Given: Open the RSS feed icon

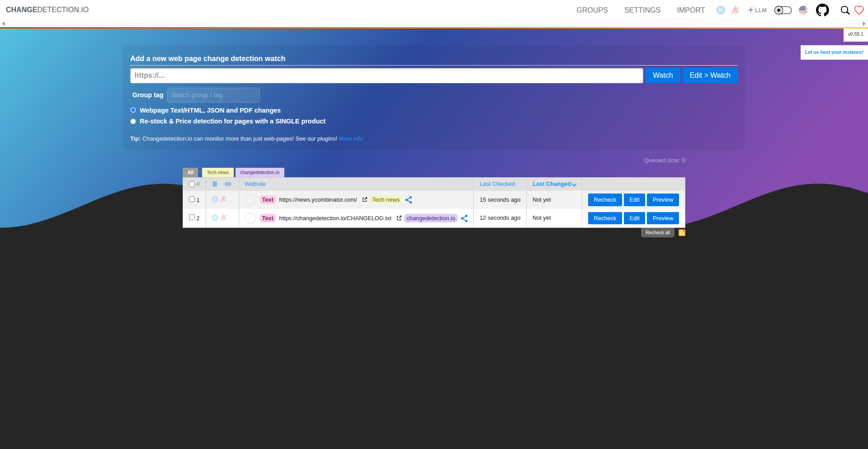Looking at the screenshot, I should pos(682,233).
